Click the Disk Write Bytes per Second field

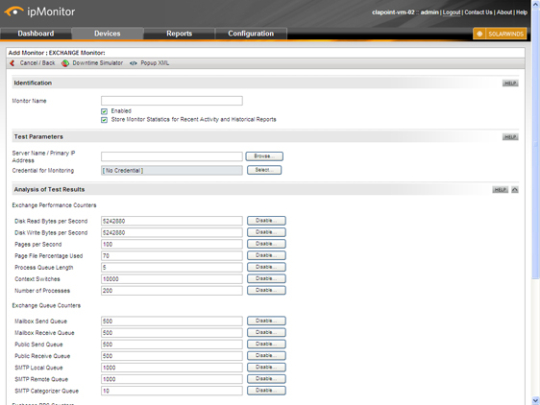click(172, 233)
